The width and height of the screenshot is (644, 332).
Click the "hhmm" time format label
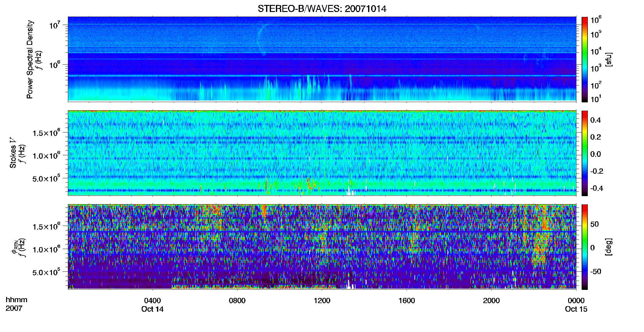click(x=17, y=300)
